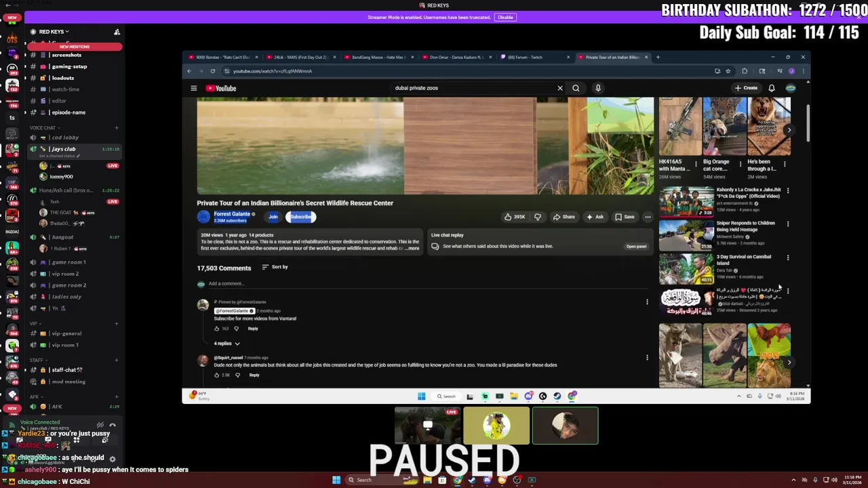Viewport: 868px width, 488px height.
Task: Disconnect from Discord voice call
Action: [x=113, y=425]
